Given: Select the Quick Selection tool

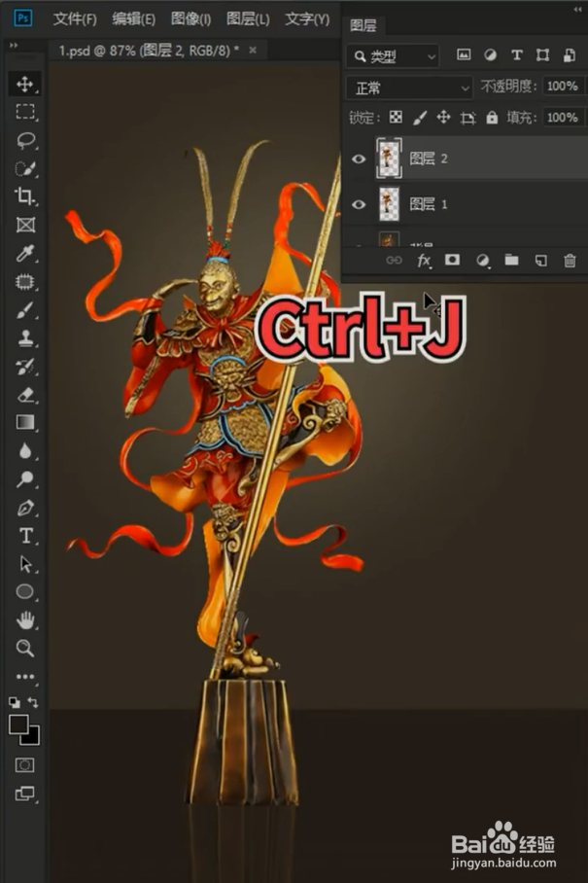Looking at the screenshot, I should click(24, 168).
